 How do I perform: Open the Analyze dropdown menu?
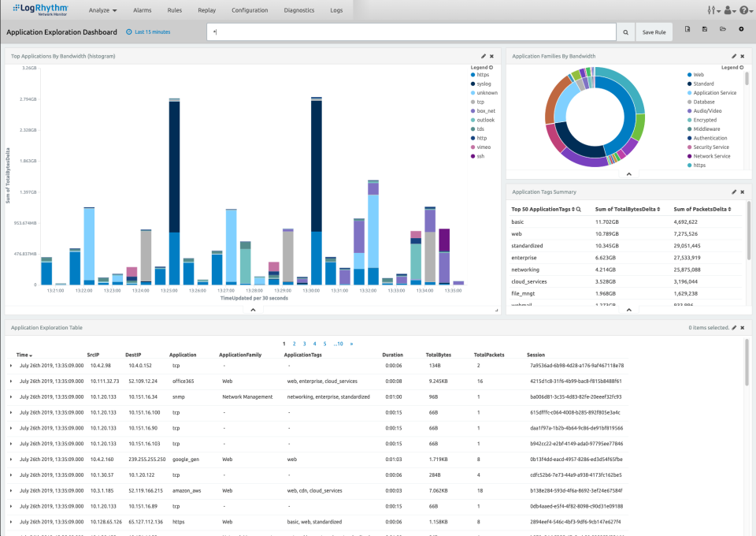pos(102,10)
